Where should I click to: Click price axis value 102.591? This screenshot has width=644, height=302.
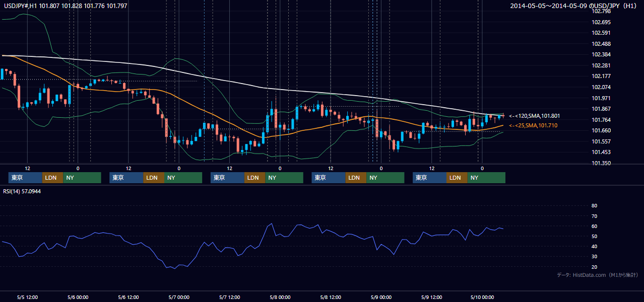point(602,33)
